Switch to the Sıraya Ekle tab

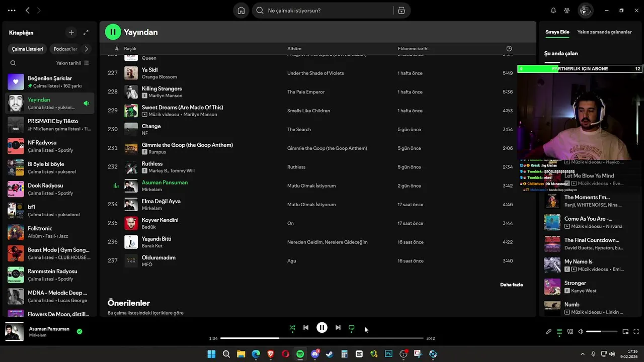[557, 32]
